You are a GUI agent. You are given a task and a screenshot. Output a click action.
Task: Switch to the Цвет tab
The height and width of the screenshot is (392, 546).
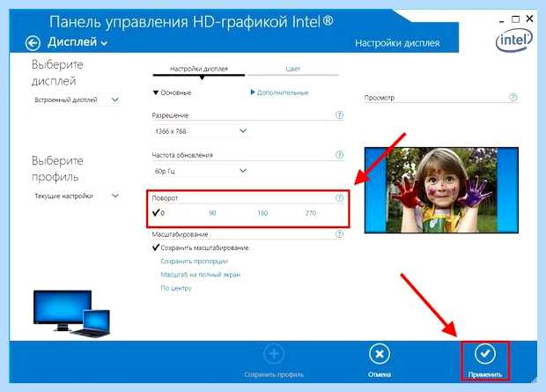click(292, 69)
